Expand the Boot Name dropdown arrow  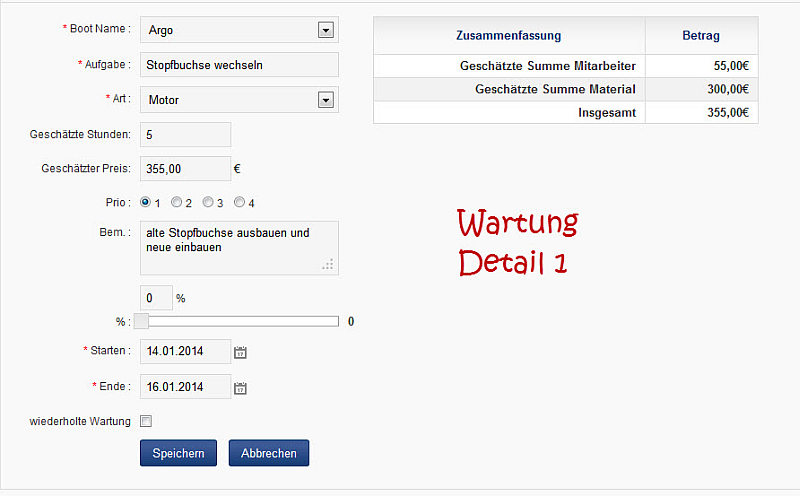[325, 30]
